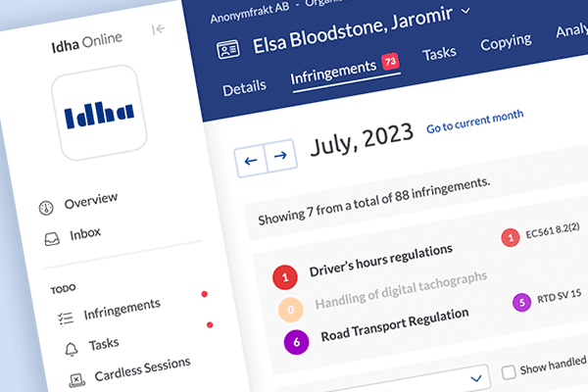
Task: Click the Overview clock icon
Action: [46, 207]
